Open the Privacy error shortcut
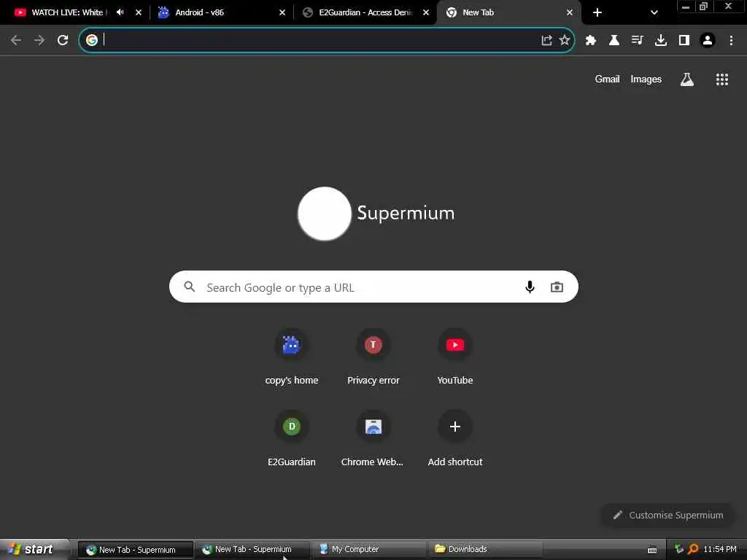The height and width of the screenshot is (560, 747). point(373,357)
